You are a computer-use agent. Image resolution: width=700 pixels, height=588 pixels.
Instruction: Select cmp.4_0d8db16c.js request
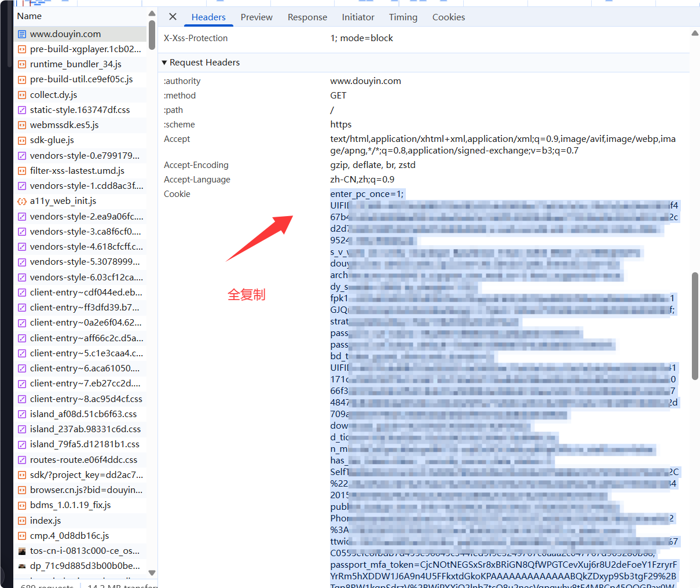[x=80, y=536]
